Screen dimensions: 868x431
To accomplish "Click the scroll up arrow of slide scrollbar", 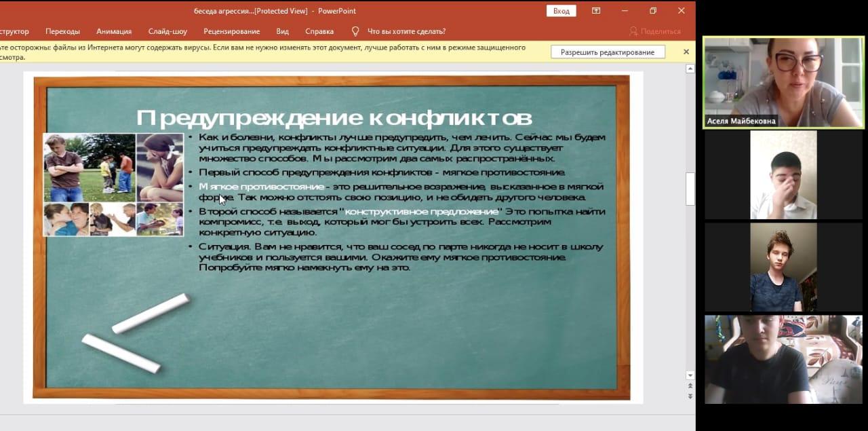I will coord(690,69).
